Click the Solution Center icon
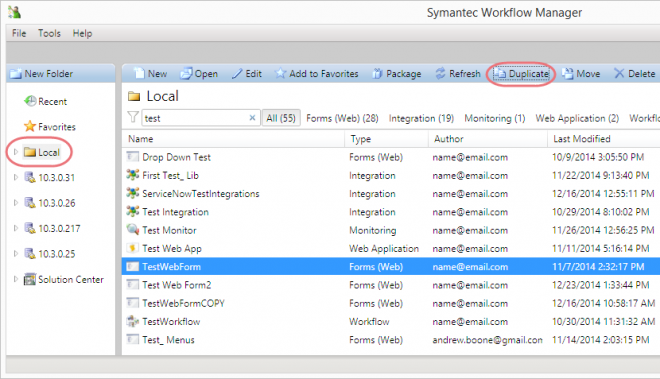 (x=30, y=279)
